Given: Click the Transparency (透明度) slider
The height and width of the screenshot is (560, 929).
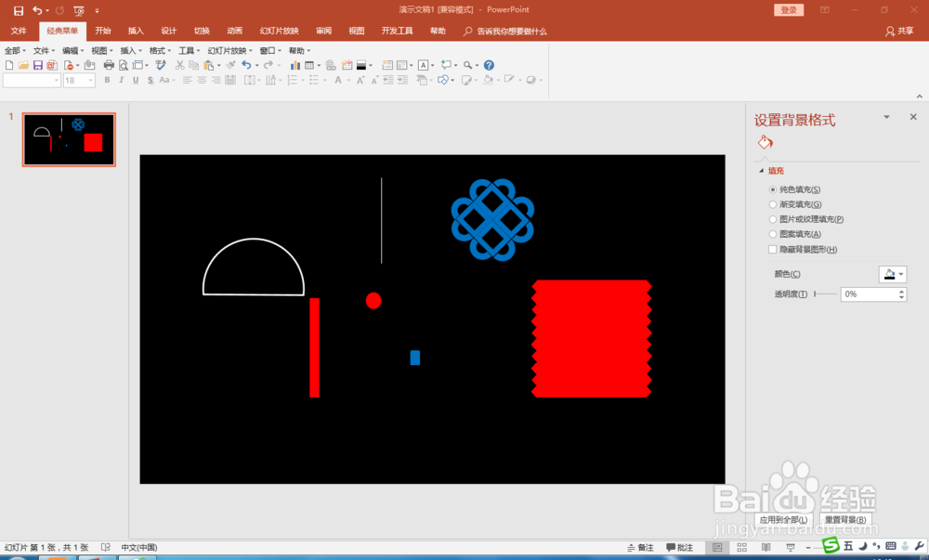Looking at the screenshot, I should 825,293.
